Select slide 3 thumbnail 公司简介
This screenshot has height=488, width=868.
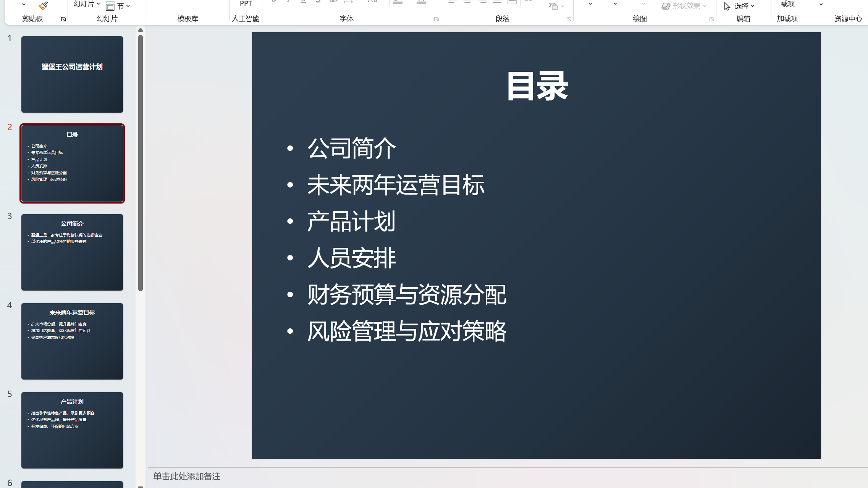72,252
